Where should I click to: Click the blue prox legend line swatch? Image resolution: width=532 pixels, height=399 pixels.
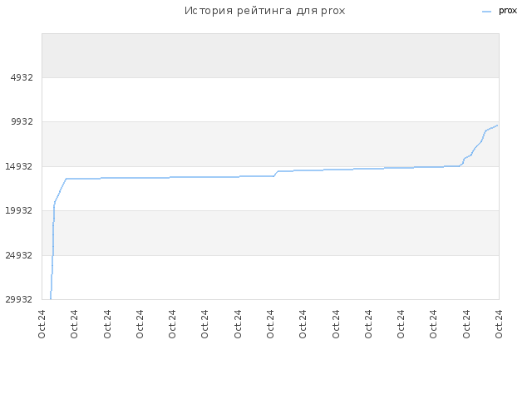[486, 12]
